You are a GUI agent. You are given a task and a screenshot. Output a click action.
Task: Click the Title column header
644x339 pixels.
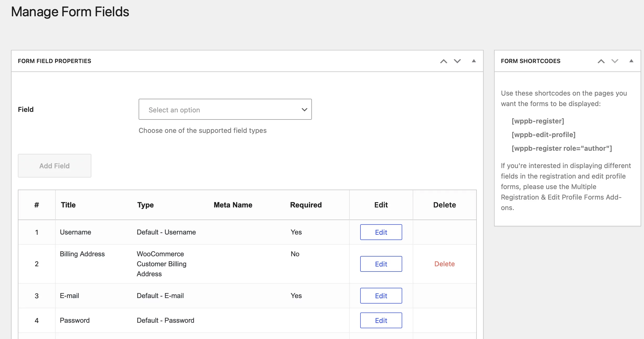(68, 205)
